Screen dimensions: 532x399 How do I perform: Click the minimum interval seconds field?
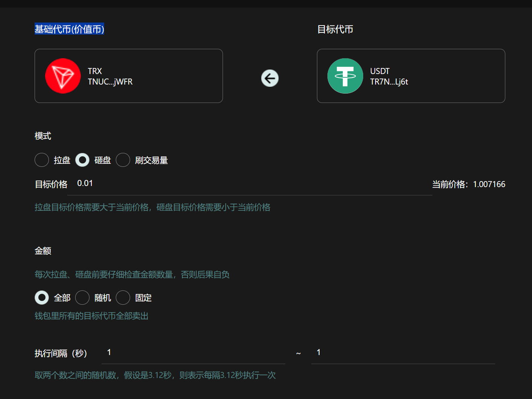pos(193,353)
